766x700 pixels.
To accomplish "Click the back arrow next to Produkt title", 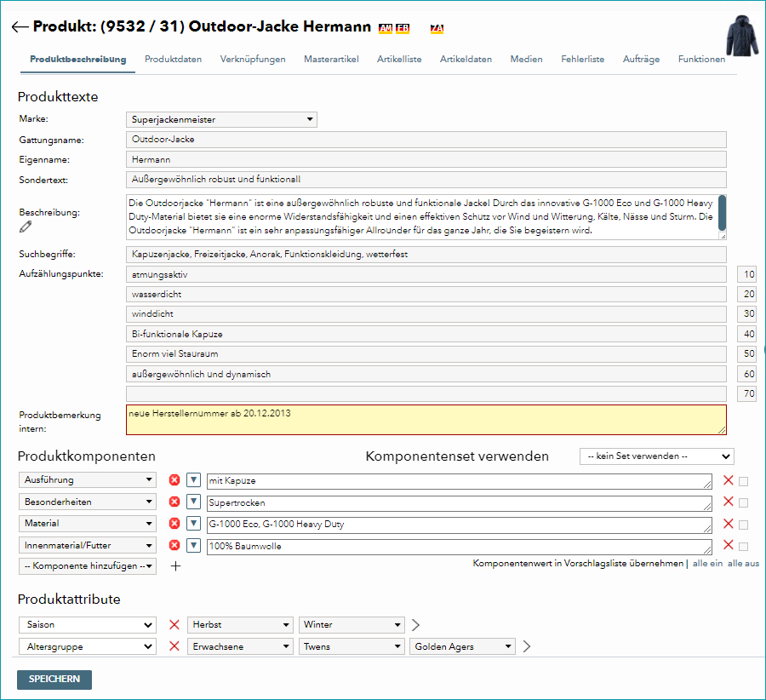I will [20, 27].
